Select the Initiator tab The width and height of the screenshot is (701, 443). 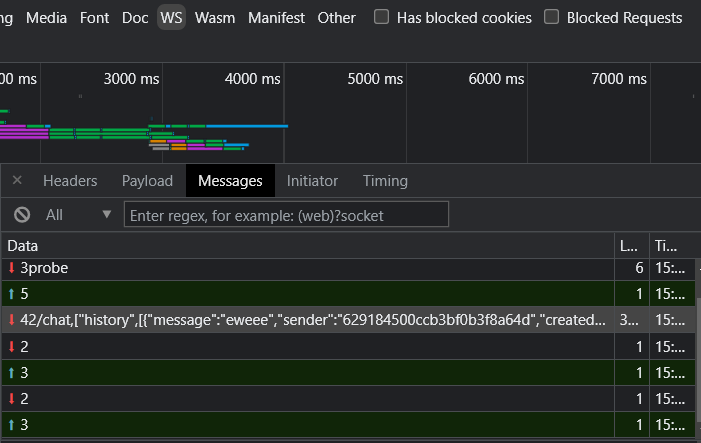point(312,181)
